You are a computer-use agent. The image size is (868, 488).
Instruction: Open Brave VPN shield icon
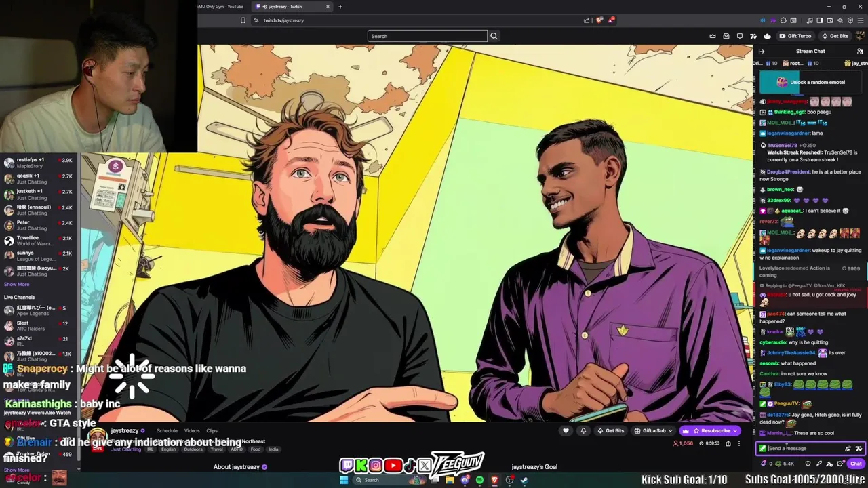coord(850,20)
